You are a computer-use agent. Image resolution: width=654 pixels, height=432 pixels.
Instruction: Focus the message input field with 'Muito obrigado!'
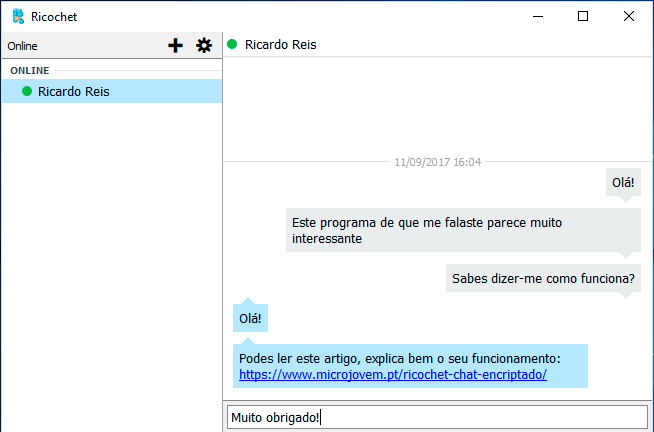coord(437,417)
